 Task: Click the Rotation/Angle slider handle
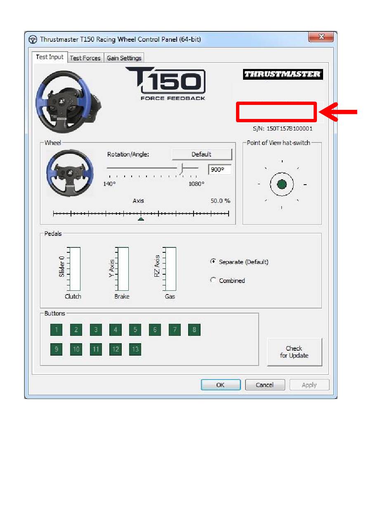[180, 168]
